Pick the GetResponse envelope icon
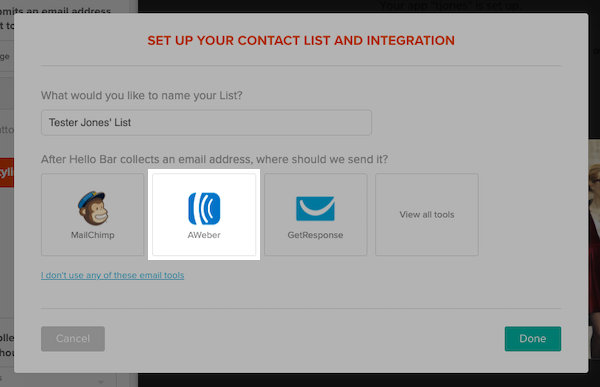 [315, 209]
